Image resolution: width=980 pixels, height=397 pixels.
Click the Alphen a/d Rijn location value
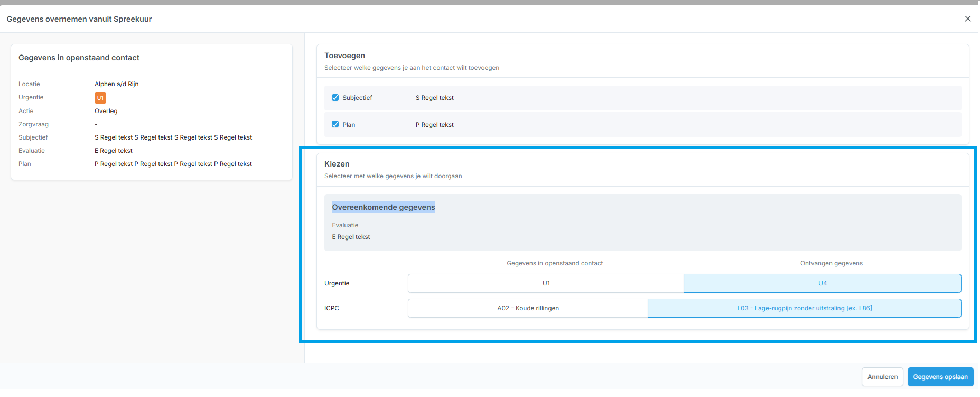pos(117,84)
